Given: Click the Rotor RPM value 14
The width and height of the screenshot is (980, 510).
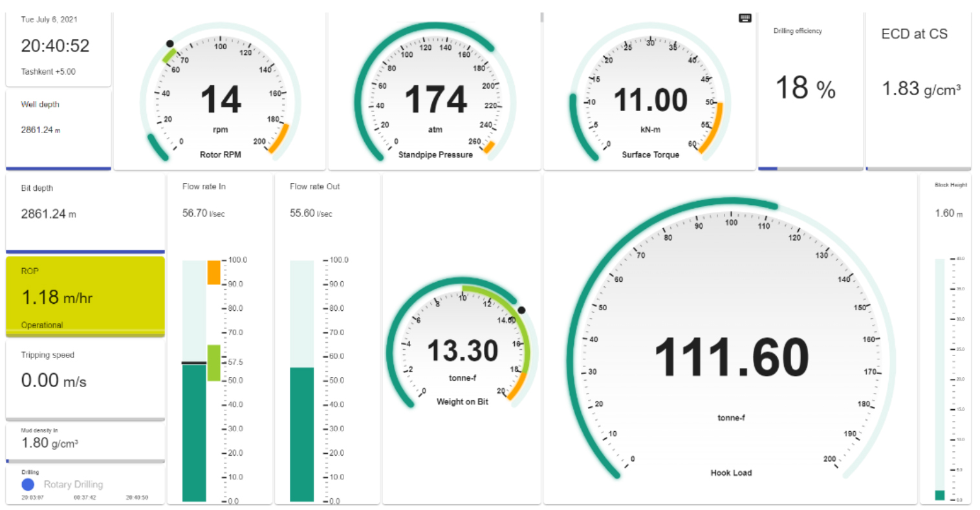Looking at the screenshot, I should pos(221,100).
